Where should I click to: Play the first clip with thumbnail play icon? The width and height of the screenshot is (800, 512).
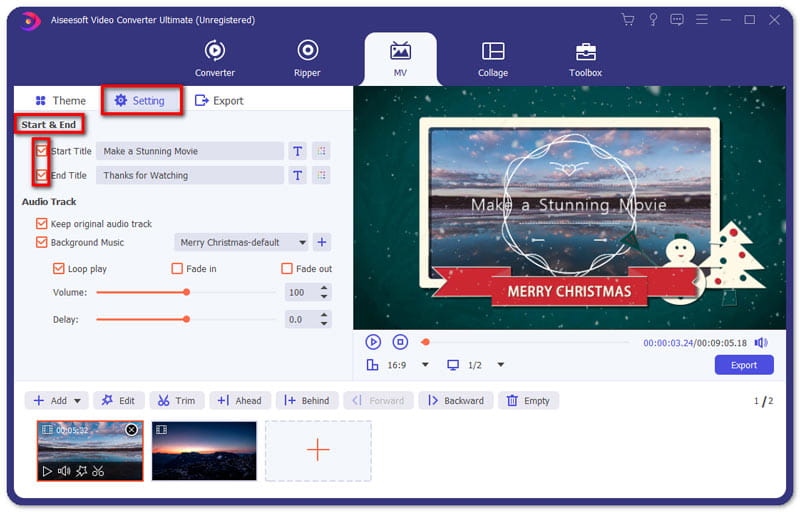click(x=47, y=471)
